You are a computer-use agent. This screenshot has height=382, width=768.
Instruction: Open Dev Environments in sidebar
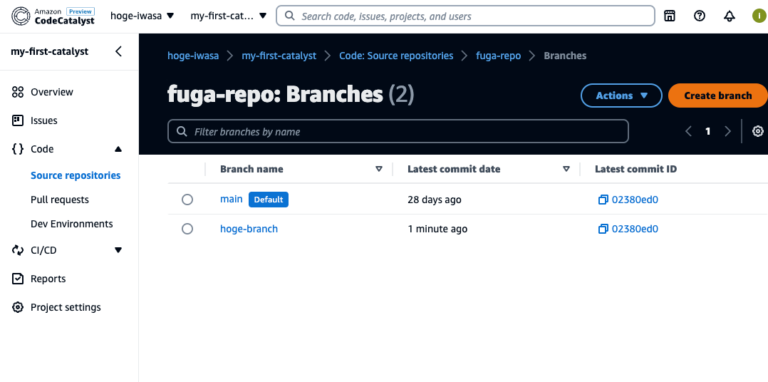pyautogui.click(x=72, y=224)
